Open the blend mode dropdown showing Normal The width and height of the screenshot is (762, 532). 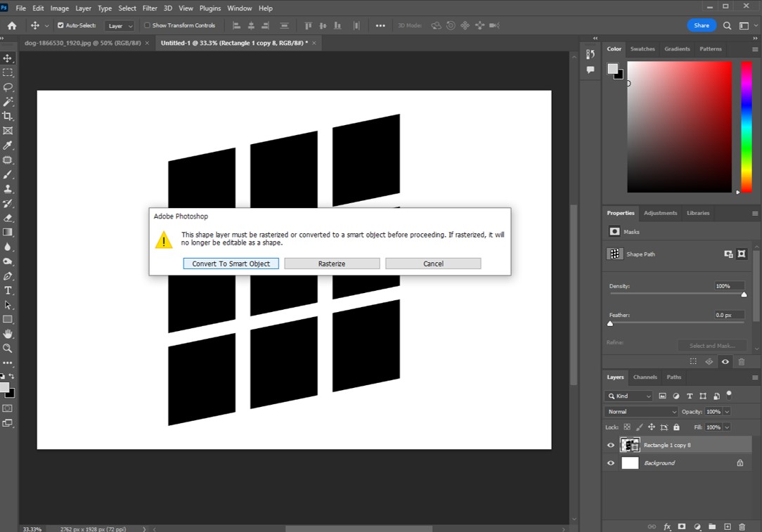tap(640, 411)
